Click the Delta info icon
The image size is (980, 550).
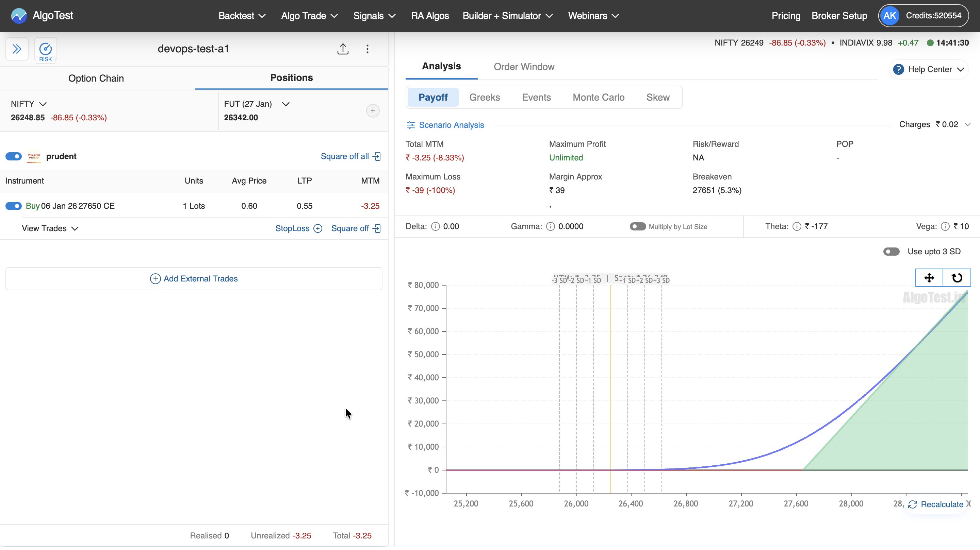click(435, 227)
